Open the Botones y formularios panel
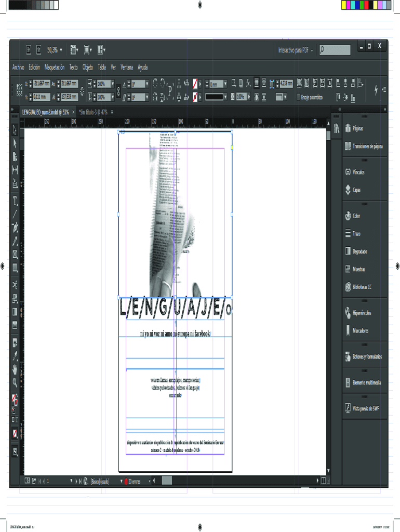 (364, 356)
